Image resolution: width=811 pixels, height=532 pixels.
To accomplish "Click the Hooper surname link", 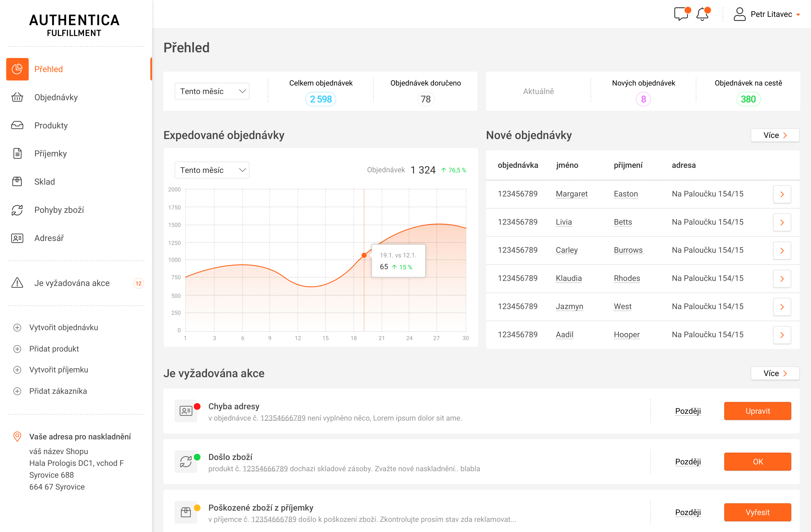I will (x=627, y=335).
